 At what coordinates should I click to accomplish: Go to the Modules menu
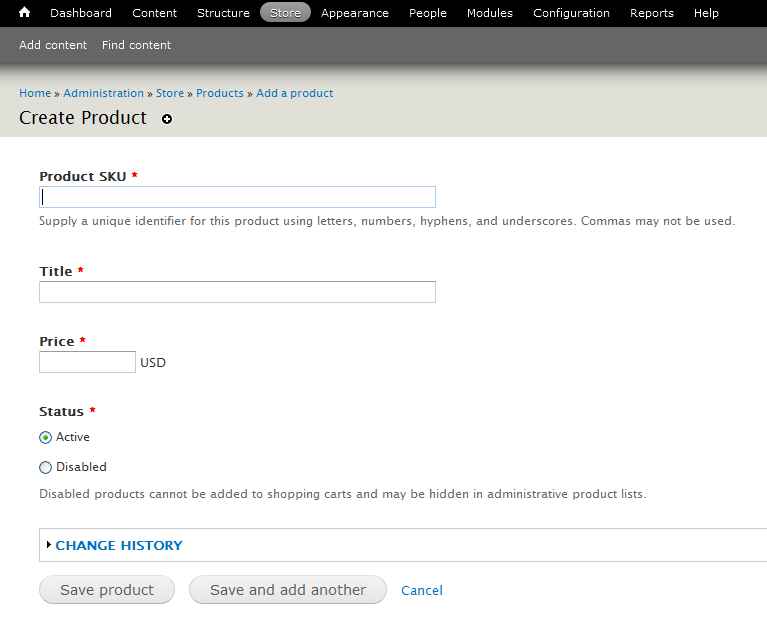click(x=489, y=13)
